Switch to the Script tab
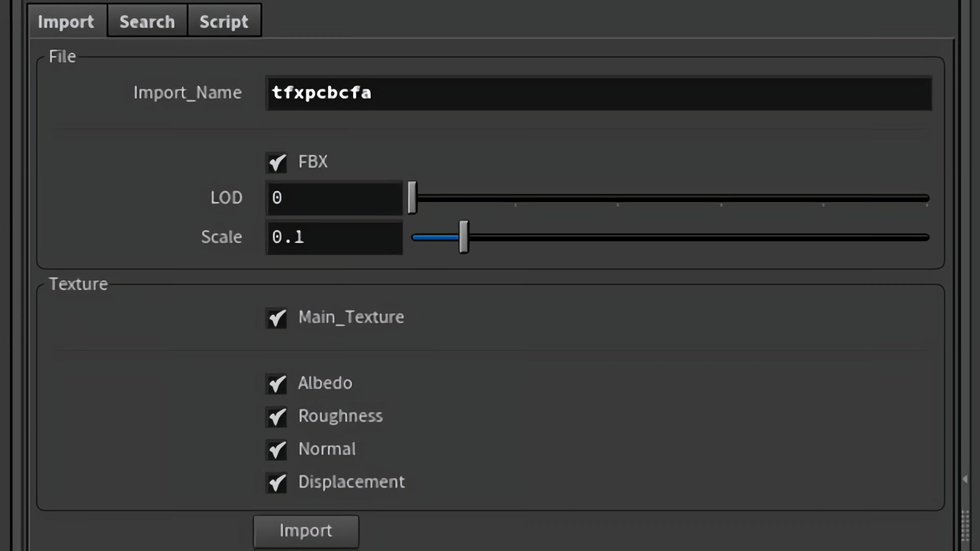The image size is (980, 551). (x=224, y=21)
